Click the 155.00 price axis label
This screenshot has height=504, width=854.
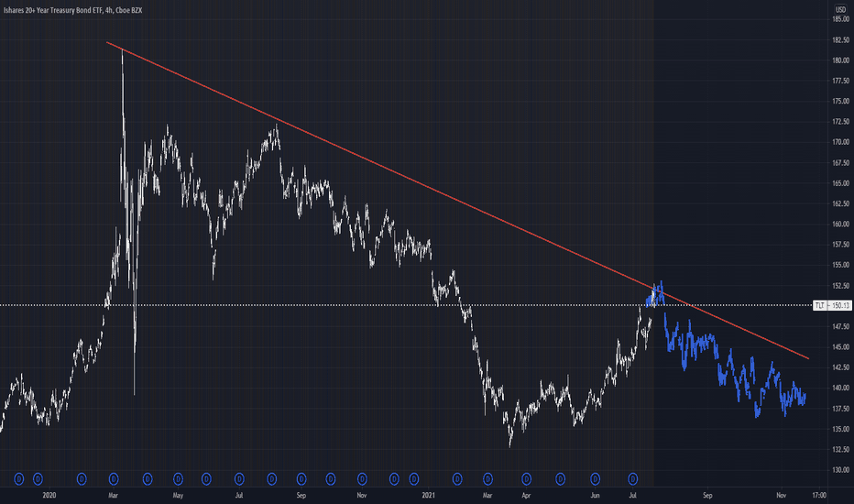840,265
